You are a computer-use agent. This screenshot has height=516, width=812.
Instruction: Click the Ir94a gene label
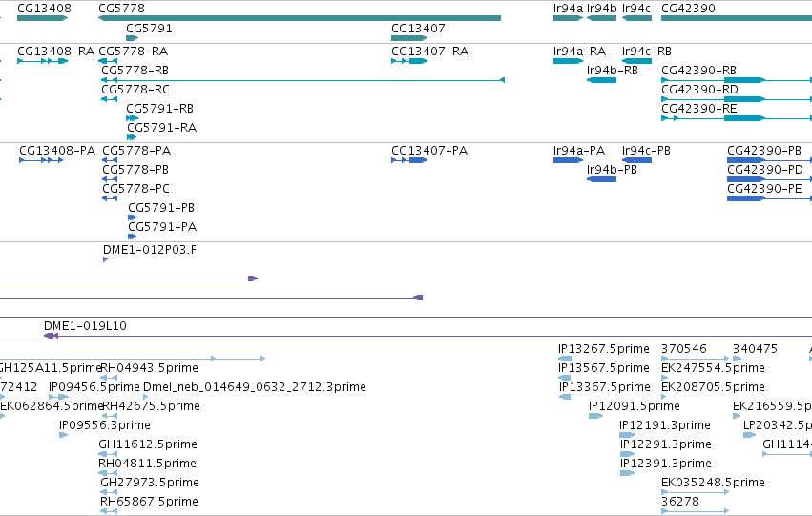(x=568, y=9)
